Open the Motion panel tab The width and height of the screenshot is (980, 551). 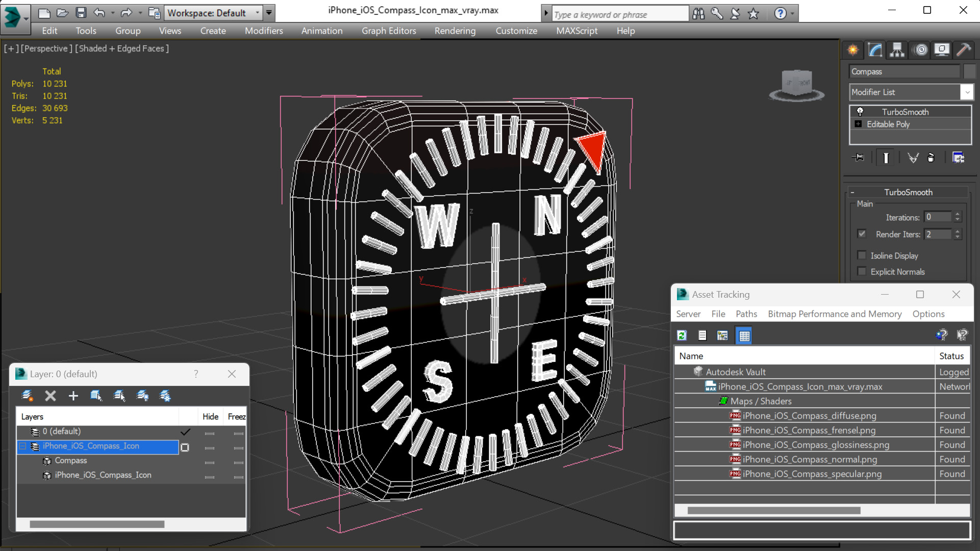[921, 50]
